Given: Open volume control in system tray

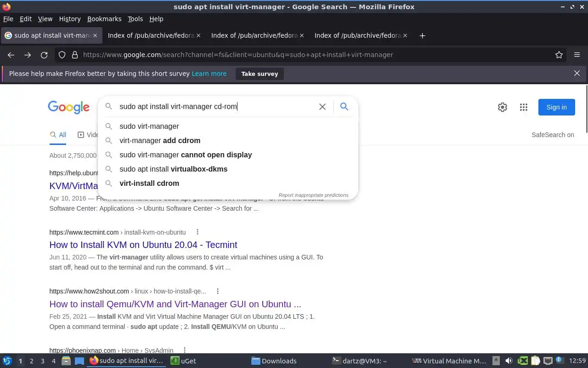Looking at the screenshot, I should (x=509, y=361).
